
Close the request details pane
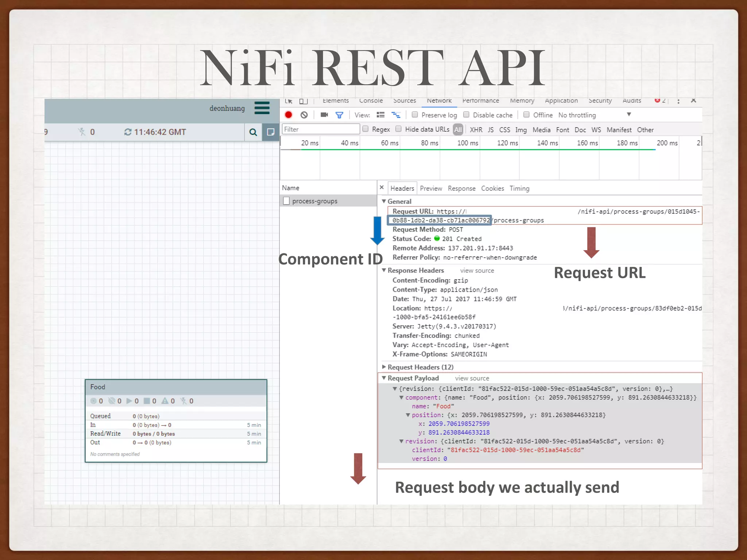coord(382,187)
